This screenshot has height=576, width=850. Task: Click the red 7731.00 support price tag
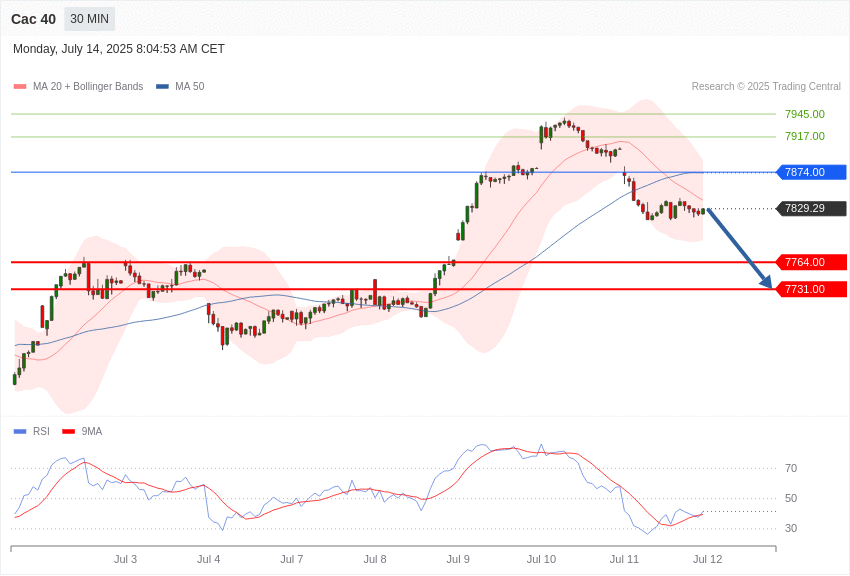click(812, 289)
